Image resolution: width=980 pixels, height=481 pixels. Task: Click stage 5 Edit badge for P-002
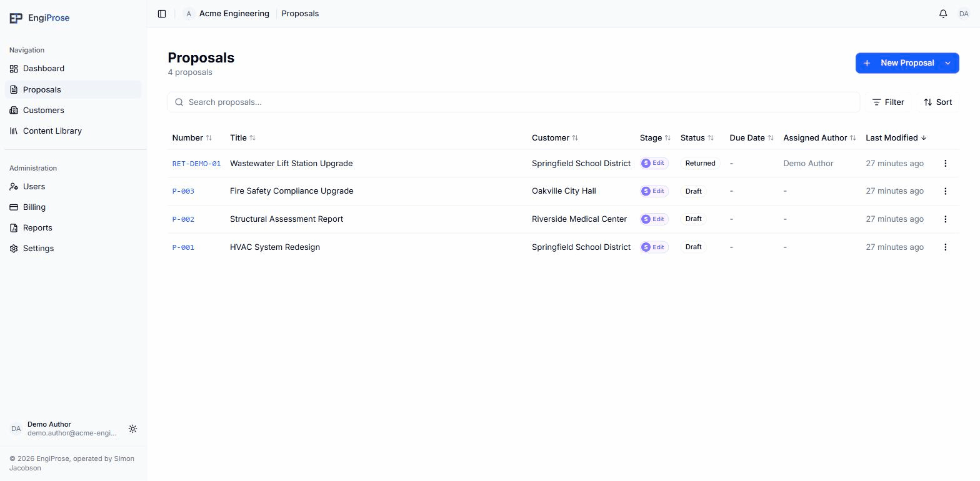(654, 219)
